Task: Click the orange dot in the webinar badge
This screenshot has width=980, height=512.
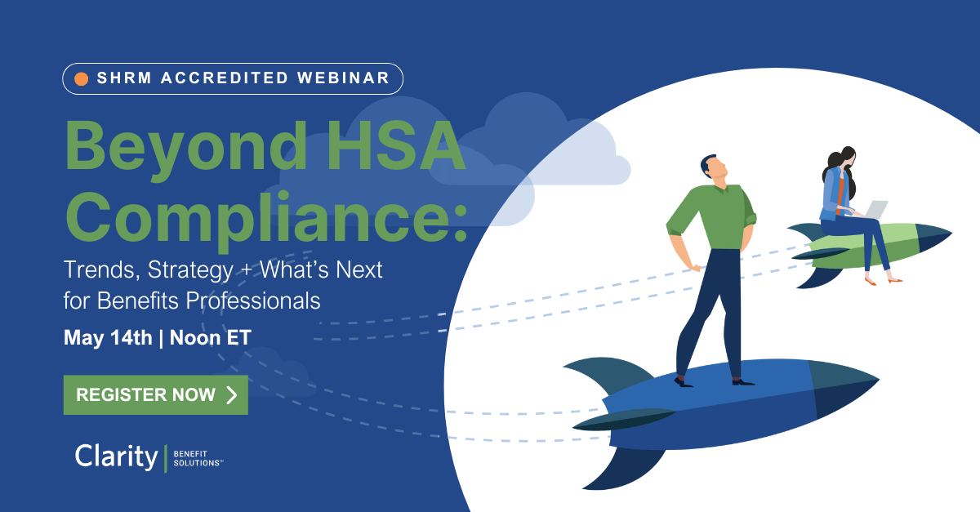Action: (82, 79)
